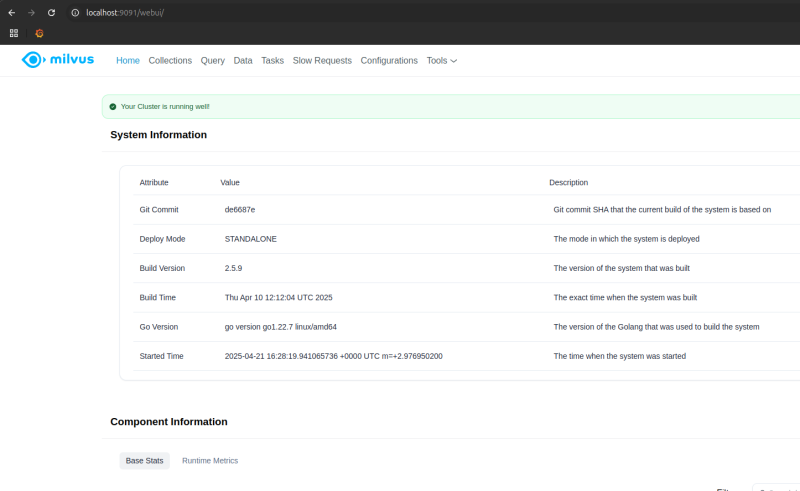
Task: Open the Data menu item
Action: [243, 61]
